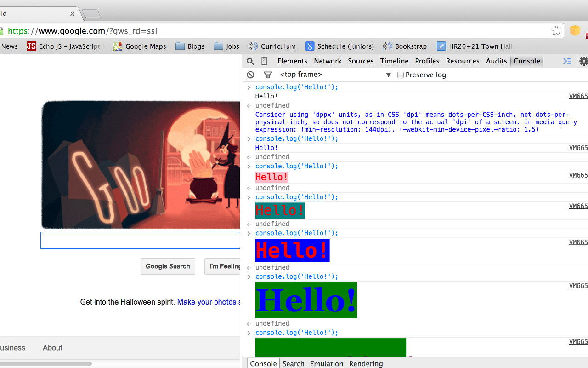588x368 pixels.
Task: Click the blue-background Hello! output
Action: tap(293, 250)
